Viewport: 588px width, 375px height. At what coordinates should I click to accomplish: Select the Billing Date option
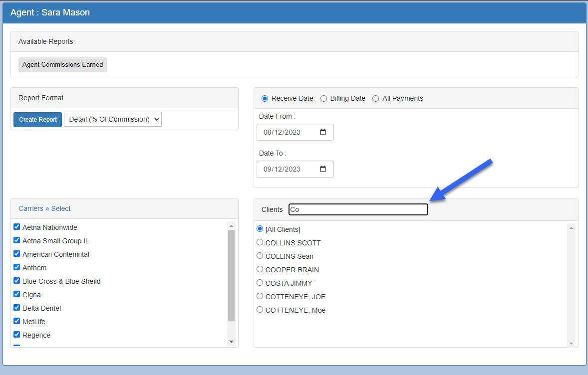pyautogui.click(x=323, y=98)
